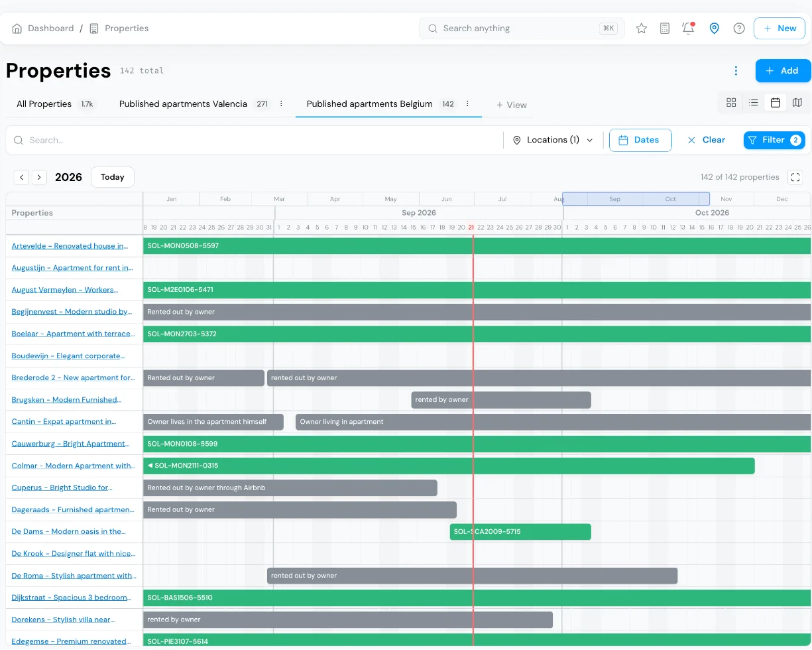Click Dec in the year overview strip
812x650 pixels.
point(782,199)
